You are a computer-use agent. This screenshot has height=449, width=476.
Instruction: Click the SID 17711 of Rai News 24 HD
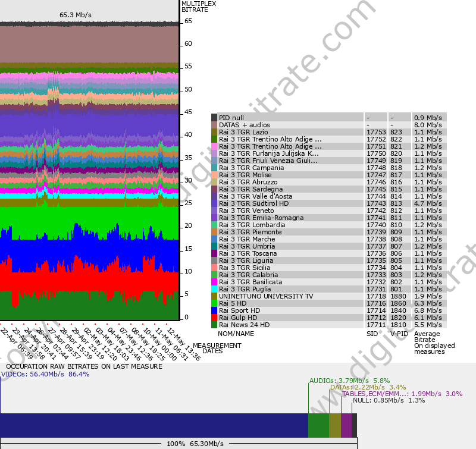tap(376, 325)
